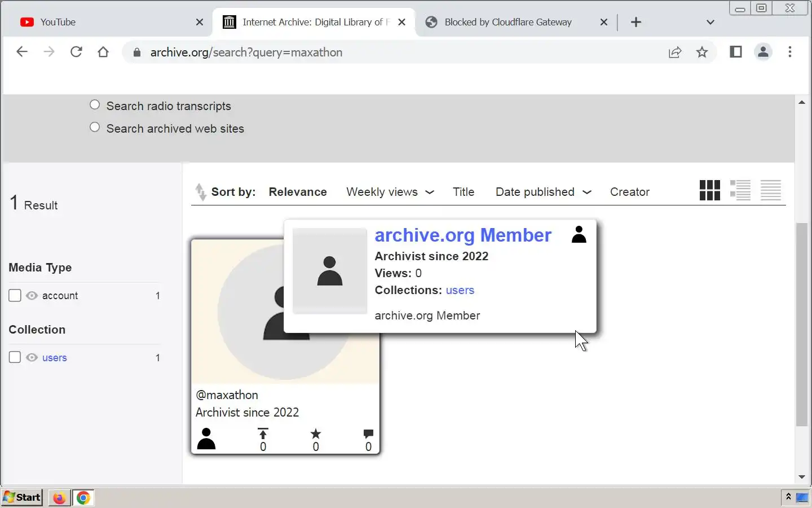Image resolution: width=812 pixels, height=508 pixels.
Task: Close the YouTube tab
Action: click(200, 22)
